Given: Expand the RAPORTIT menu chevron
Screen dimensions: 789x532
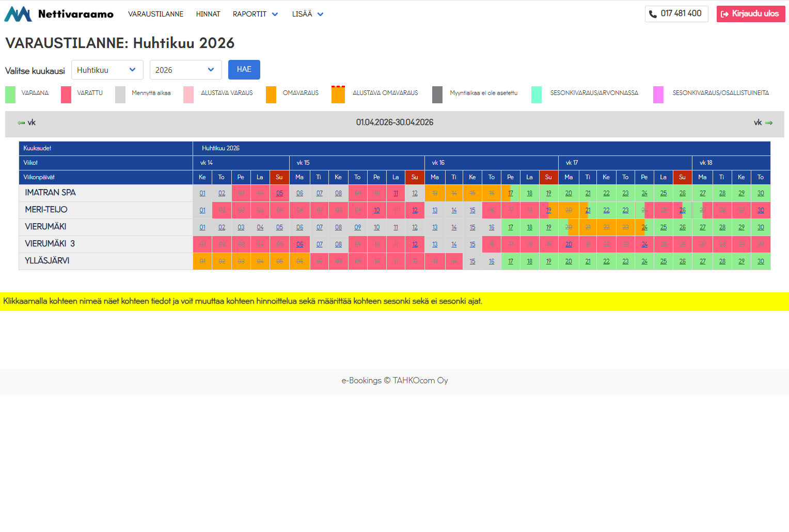Looking at the screenshot, I should 274,14.
